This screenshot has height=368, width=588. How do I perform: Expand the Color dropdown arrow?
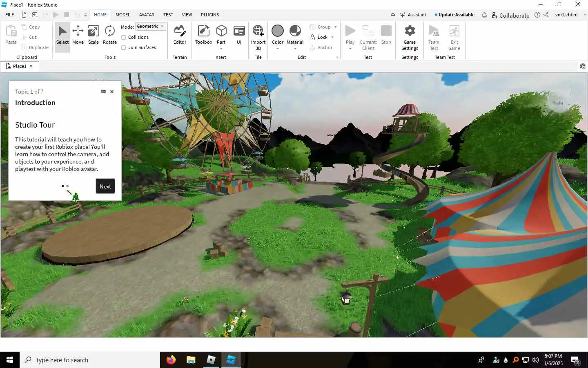tap(278, 49)
